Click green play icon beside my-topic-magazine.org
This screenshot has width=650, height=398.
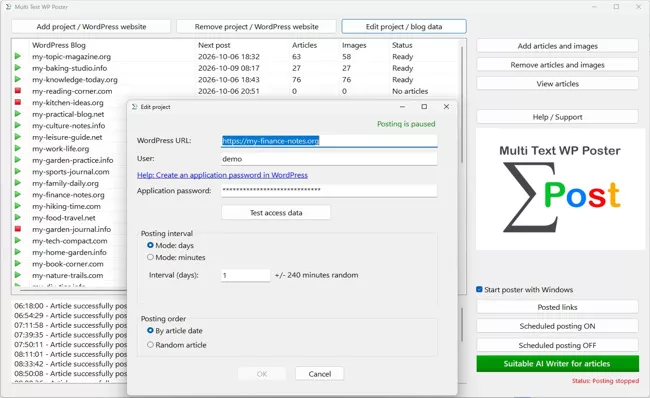pos(17,56)
